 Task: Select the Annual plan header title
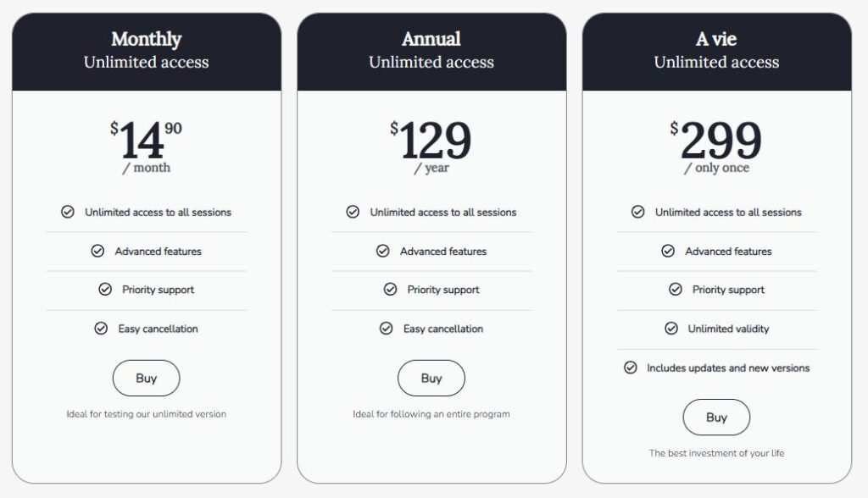[431, 39]
